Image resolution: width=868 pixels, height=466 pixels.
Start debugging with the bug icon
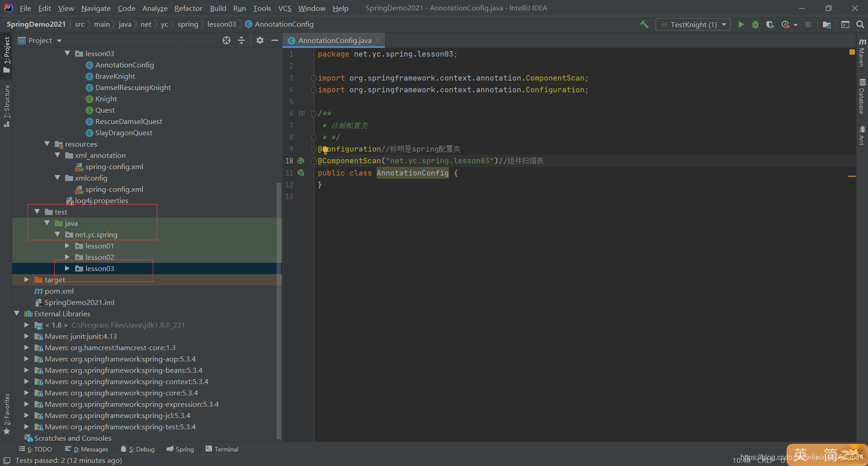[755, 24]
